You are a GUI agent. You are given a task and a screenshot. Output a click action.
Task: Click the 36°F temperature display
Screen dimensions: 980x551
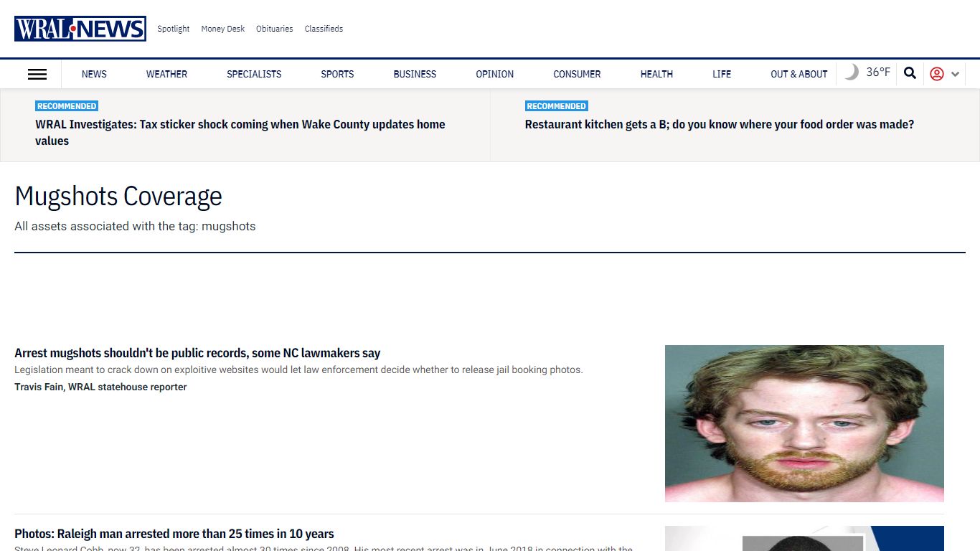[878, 72]
